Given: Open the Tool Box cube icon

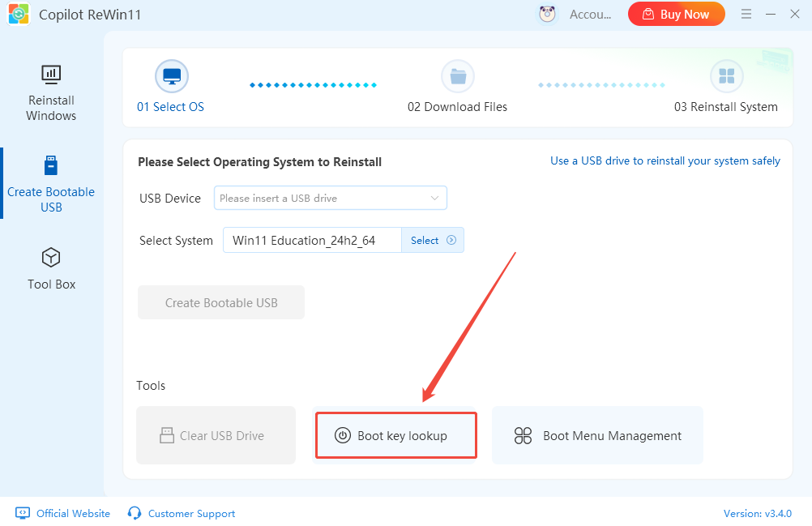Looking at the screenshot, I should [51, 258].
